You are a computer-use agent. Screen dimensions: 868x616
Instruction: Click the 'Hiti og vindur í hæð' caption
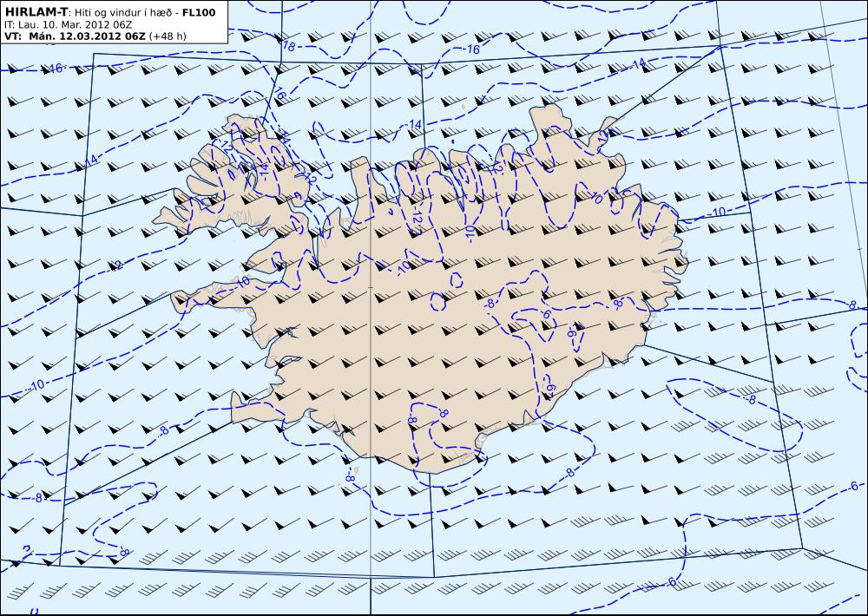coord(124,13)
